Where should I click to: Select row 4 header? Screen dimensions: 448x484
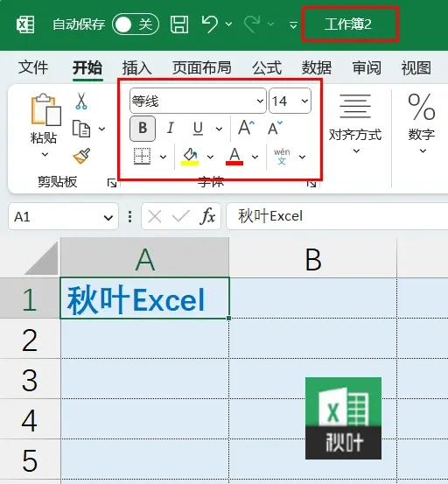[30, 419]
